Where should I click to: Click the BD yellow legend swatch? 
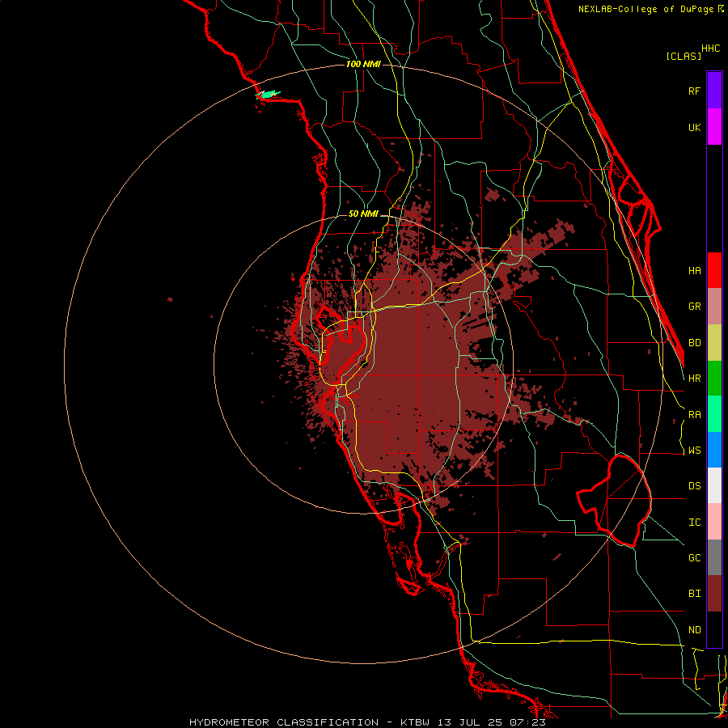[x=714, y=342]
